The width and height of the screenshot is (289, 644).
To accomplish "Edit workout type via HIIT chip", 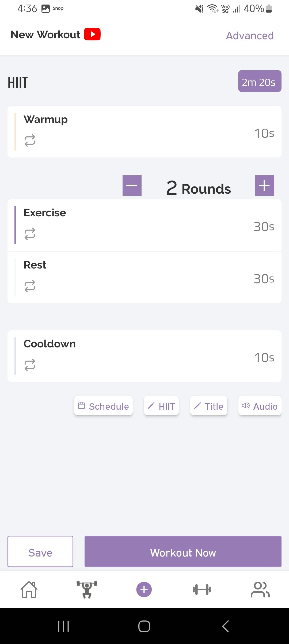I will tap(161, 406).
